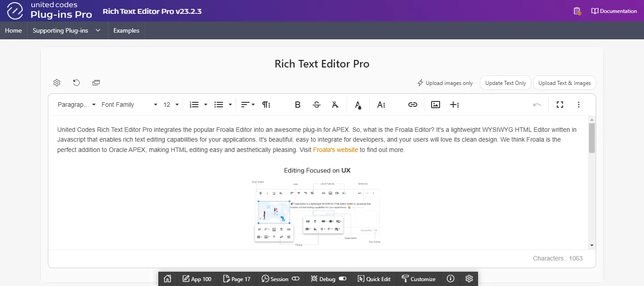Toggle the Session switch in developer toolbar
Screen dimensions: 644x286
[296, 279]
